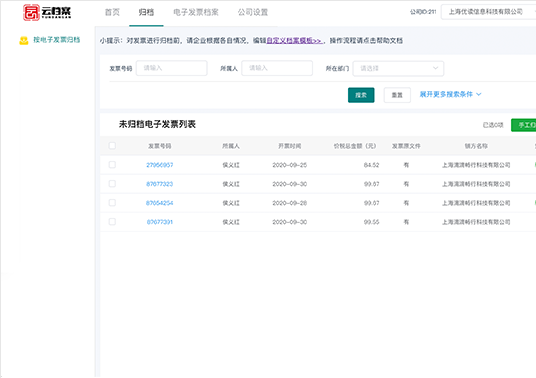536x378 pixels.
Task: Open invoice number 27956957
Action: [160, 165]
